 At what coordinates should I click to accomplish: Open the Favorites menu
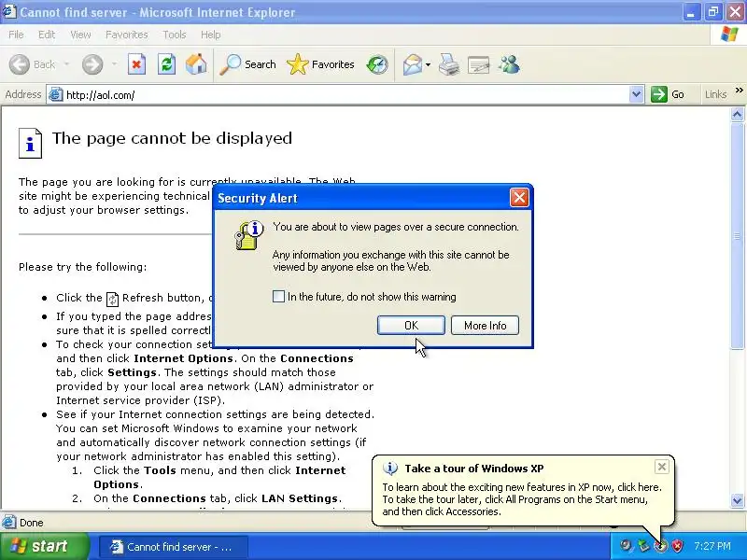127,35
